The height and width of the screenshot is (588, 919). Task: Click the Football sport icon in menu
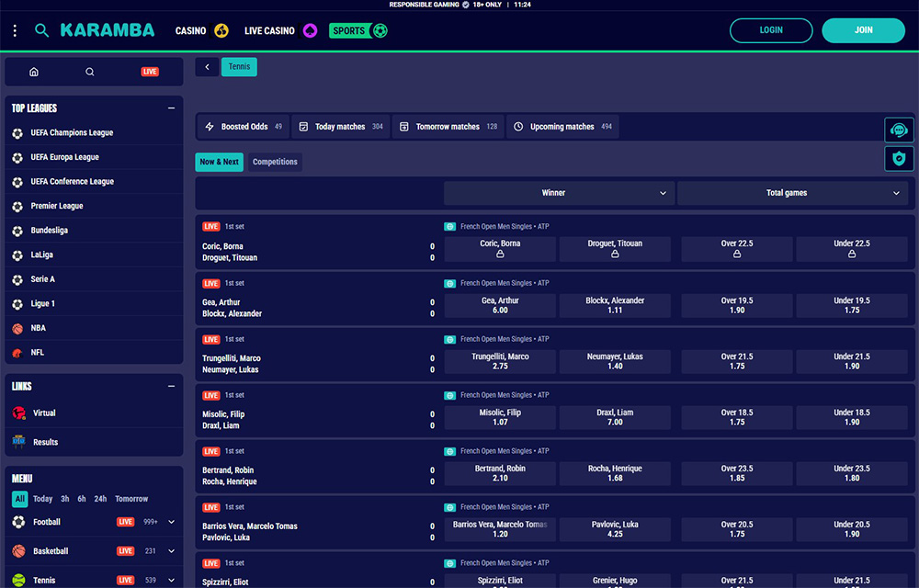(x=18, y=522)
